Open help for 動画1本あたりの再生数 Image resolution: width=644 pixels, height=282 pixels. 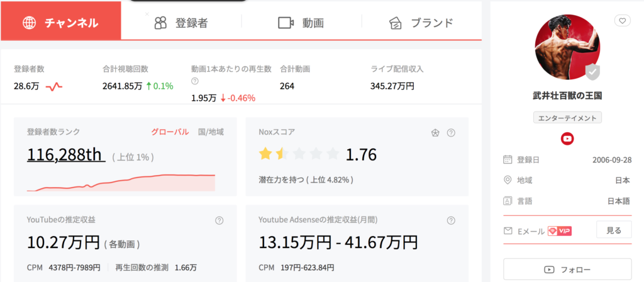pos(195,81)
